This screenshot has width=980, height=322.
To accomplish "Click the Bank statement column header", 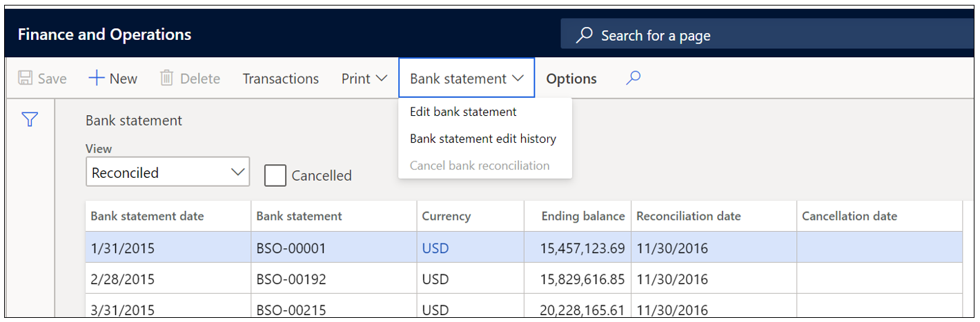I will 334,216.
